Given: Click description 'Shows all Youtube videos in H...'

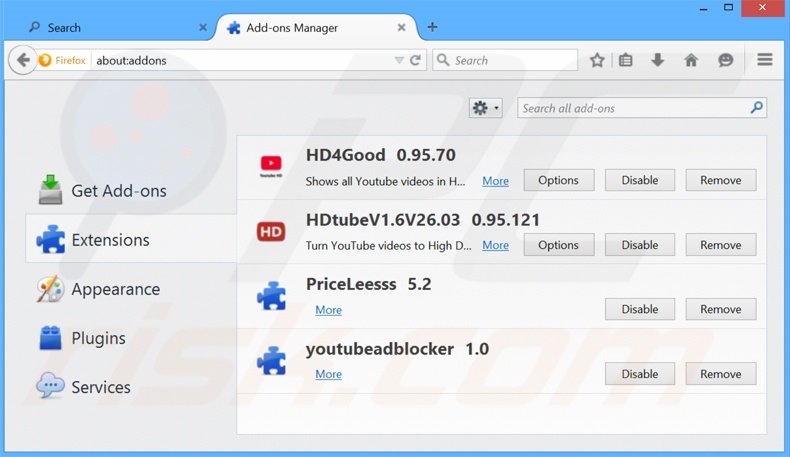Looking at the screenshot, I should 385,181.
